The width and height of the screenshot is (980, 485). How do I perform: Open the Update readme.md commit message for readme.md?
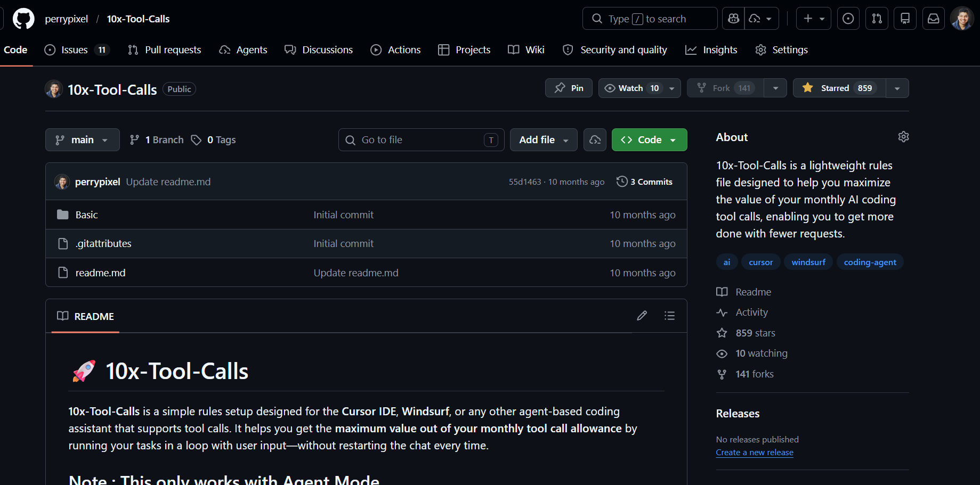click(356, 273)
